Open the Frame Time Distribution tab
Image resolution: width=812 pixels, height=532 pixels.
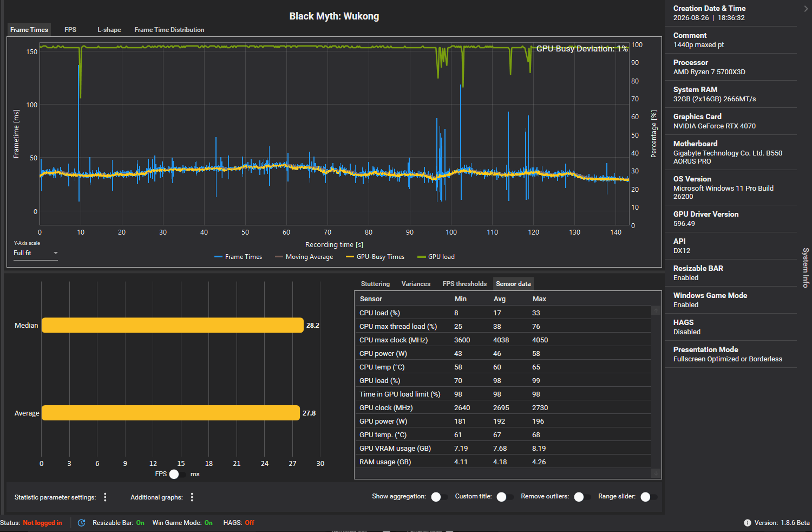[x=169, y=30]
